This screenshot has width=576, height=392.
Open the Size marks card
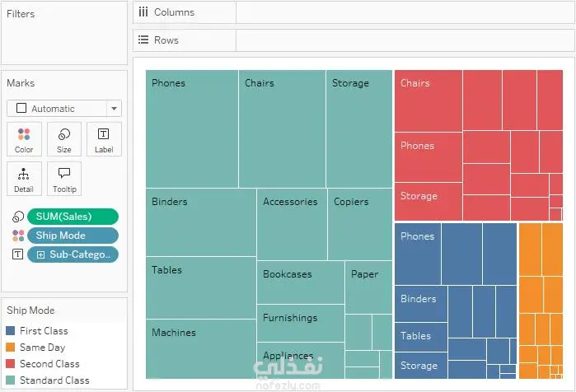64,139
